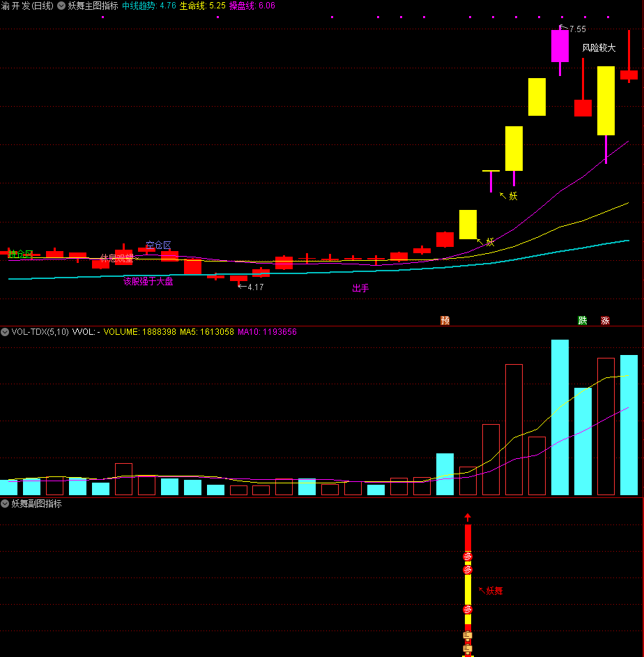Click the 操盘线 value in header

266,6
